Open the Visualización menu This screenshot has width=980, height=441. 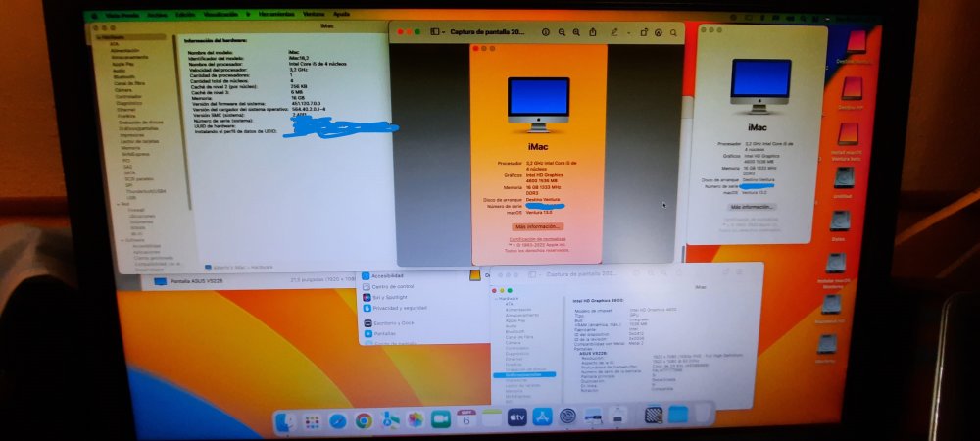click(x=220, y=14)
